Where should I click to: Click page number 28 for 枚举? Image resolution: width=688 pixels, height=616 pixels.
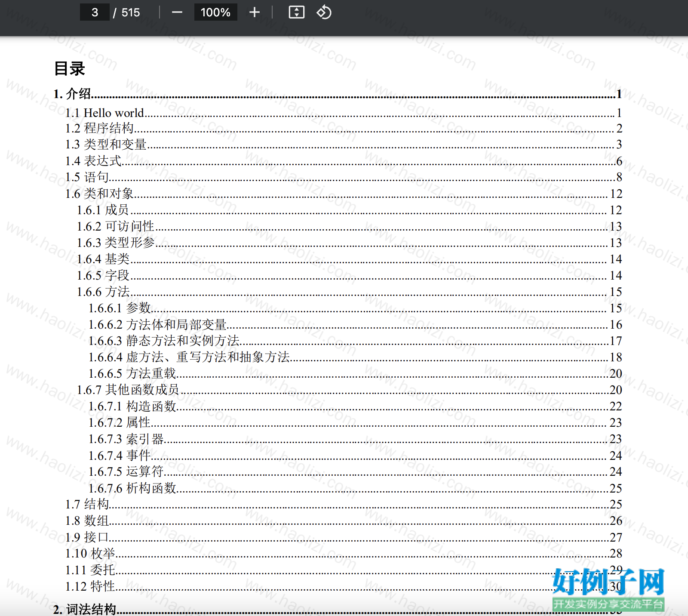(616, 553)
